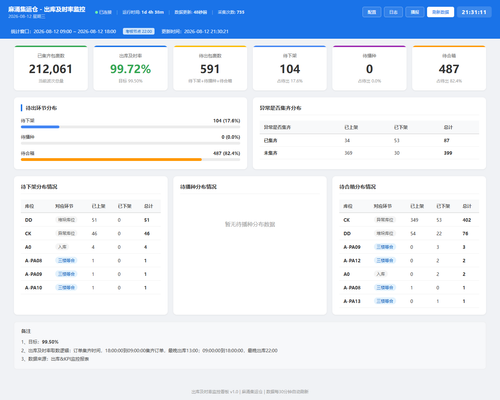
Task: Click the 21:31:11 clock display
Action: 474,12
